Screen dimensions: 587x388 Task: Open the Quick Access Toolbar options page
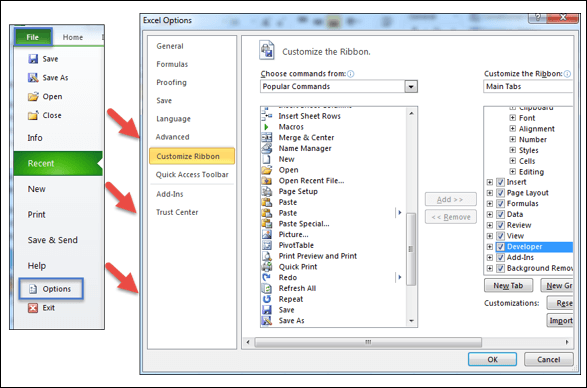tap(192, 175)
